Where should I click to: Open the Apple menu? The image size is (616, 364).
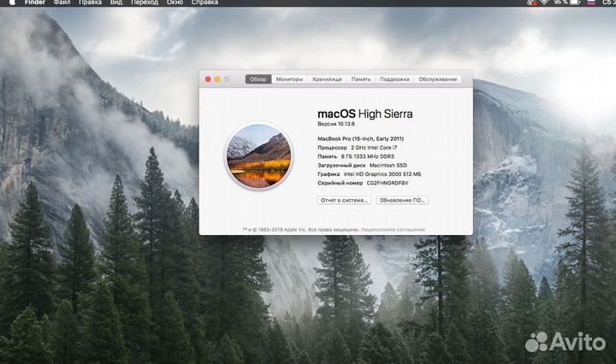click(12, 2)
